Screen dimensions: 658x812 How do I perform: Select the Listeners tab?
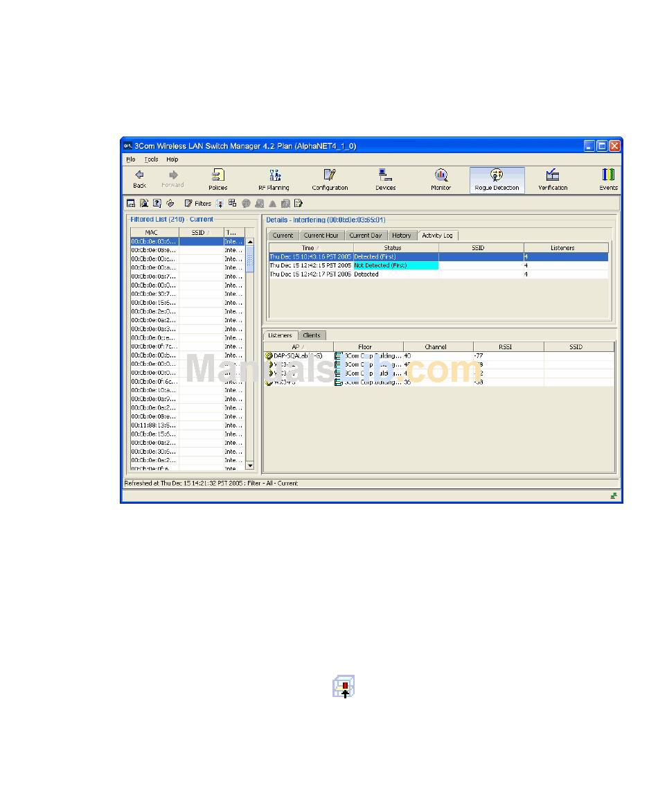click(280, 335)
